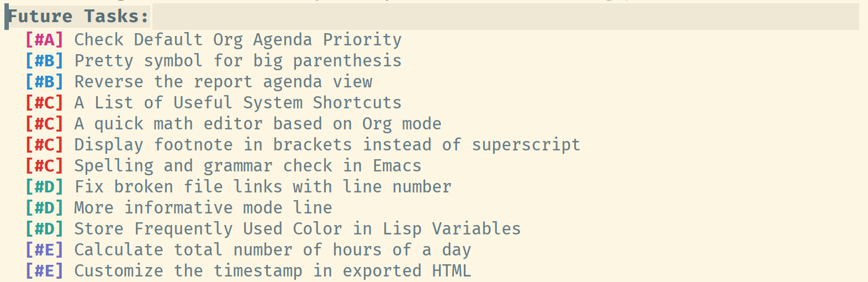Click [#B] marker beside Pretty symbol task

45,61
